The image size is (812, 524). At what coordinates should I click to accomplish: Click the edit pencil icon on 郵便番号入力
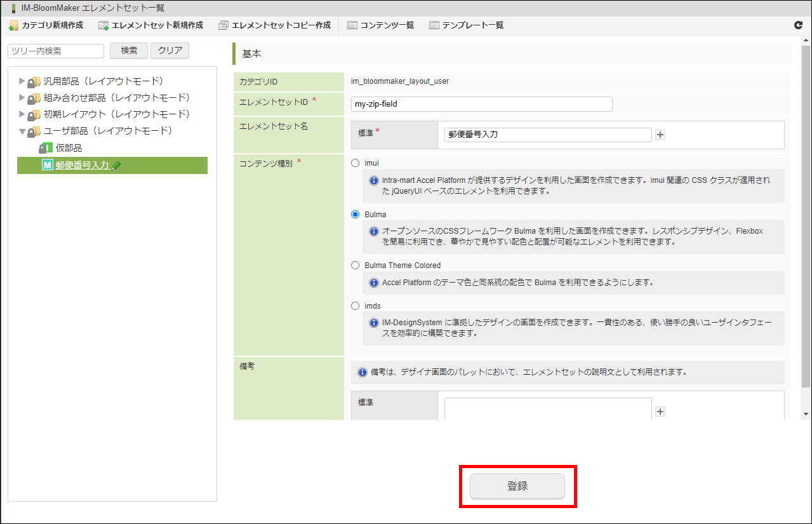point(116,166)
